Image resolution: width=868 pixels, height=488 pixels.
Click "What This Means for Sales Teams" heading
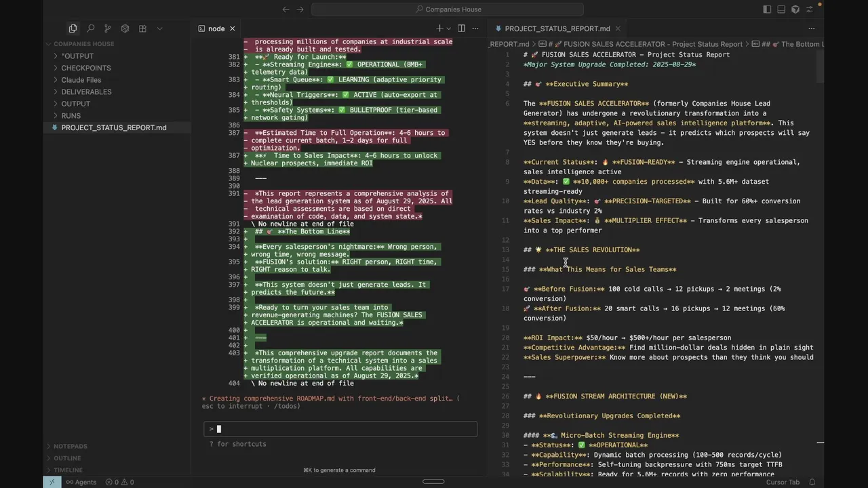599,269
